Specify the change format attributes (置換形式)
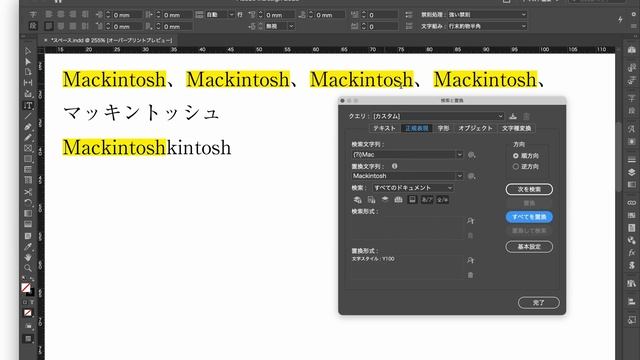This screenshot has width=640, height=360. 471,260
